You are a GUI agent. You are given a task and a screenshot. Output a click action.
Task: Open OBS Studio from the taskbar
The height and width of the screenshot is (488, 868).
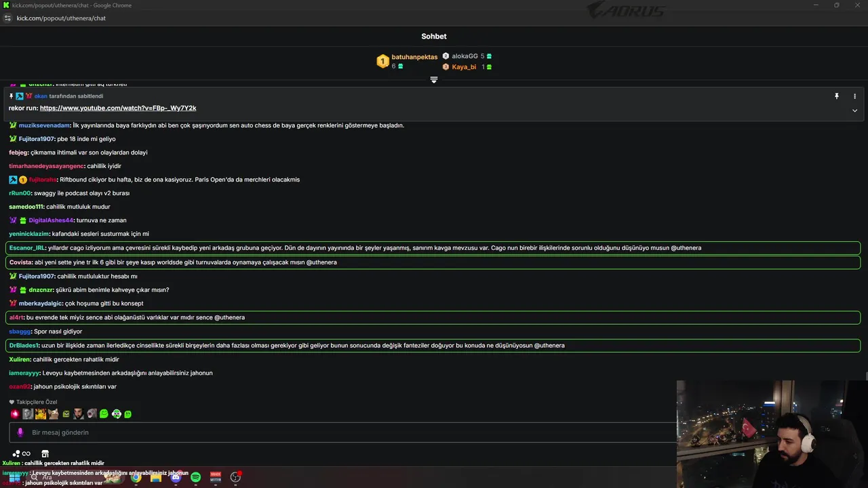pos(235,477)
